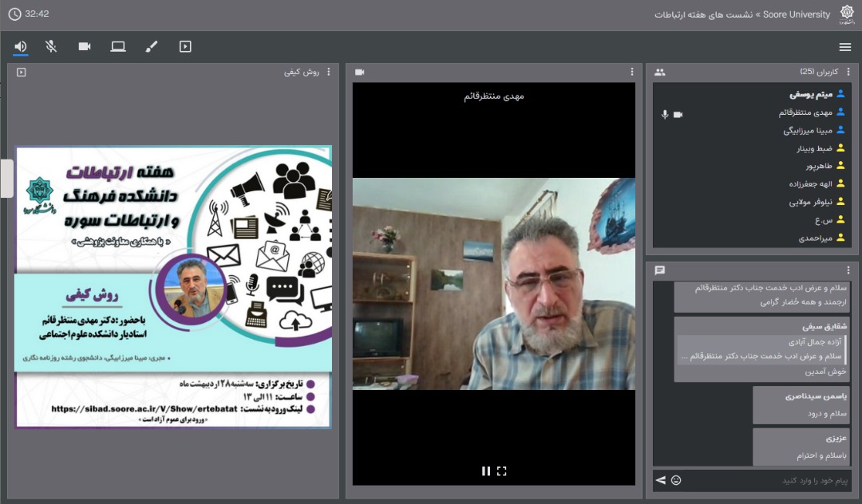Image resolution: width=862 pixels, height=504 pixels.
Task: Open the media playback toolbar icon
Action: (x=185, y=47)
